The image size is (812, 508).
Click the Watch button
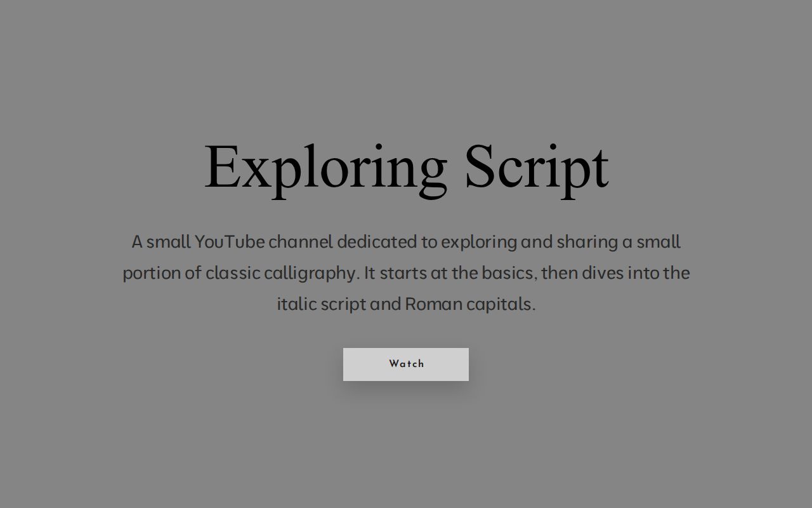click(x=406, y=364)
